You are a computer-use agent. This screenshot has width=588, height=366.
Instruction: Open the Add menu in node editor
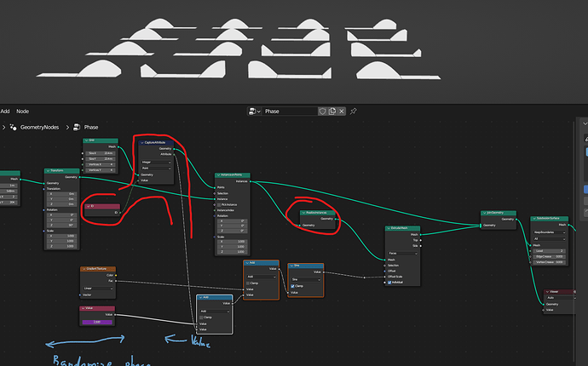[5, 112]
